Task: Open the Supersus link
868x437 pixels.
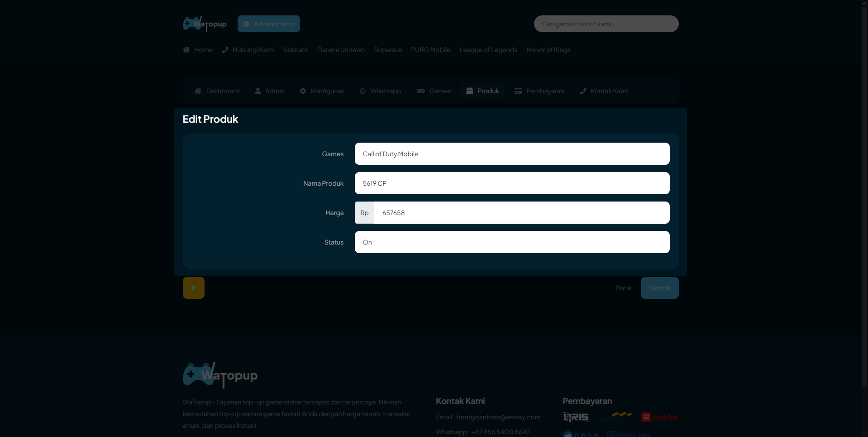Action: point(388,50)
